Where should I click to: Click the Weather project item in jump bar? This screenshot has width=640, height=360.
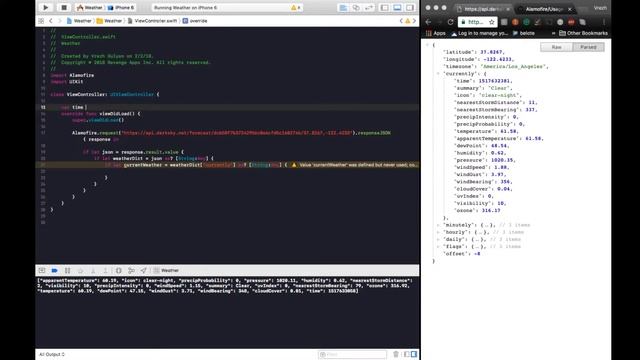[x=79, y=20]
